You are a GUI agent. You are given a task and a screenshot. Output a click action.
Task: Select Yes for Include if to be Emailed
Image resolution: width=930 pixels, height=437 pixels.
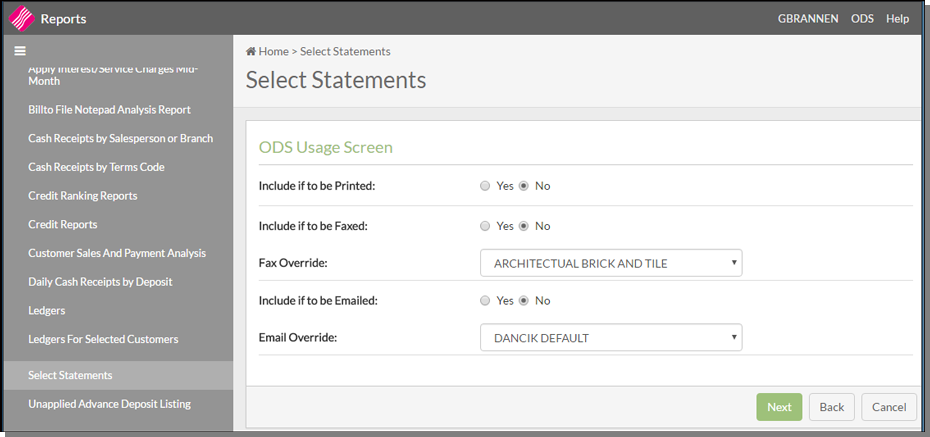485,301
